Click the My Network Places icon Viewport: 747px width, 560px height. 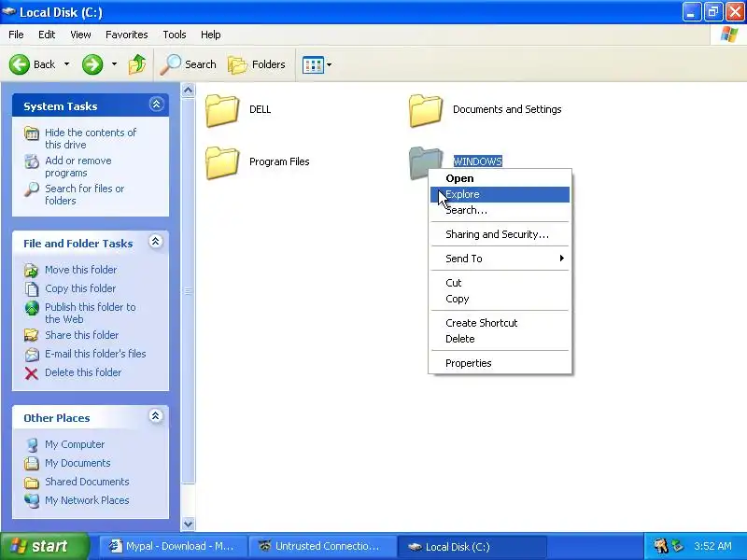pos(32,500)
